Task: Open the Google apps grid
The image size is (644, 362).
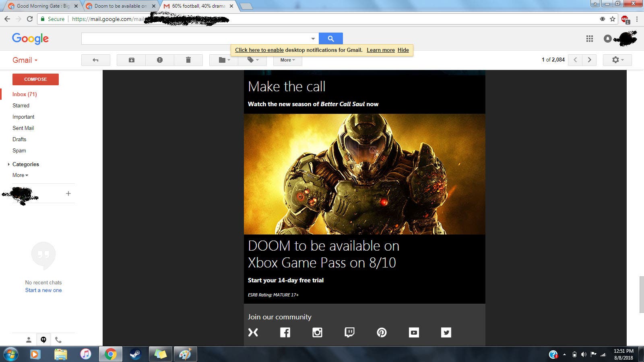Action: click(590, 39)
